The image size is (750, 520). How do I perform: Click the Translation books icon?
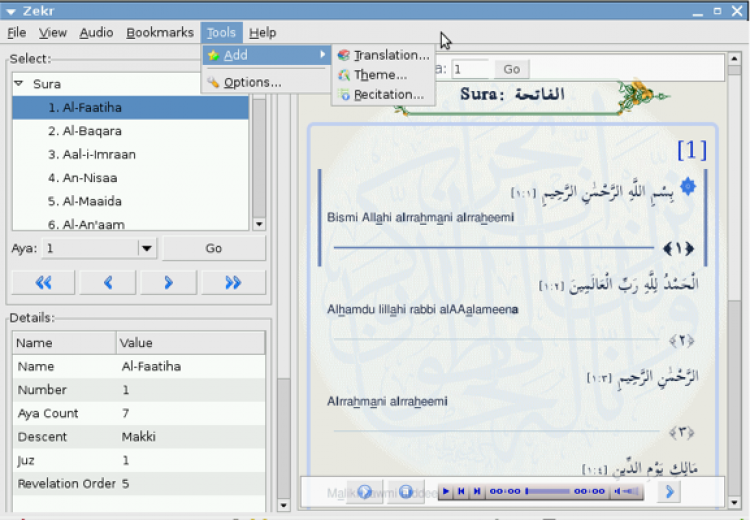(343, 55)
